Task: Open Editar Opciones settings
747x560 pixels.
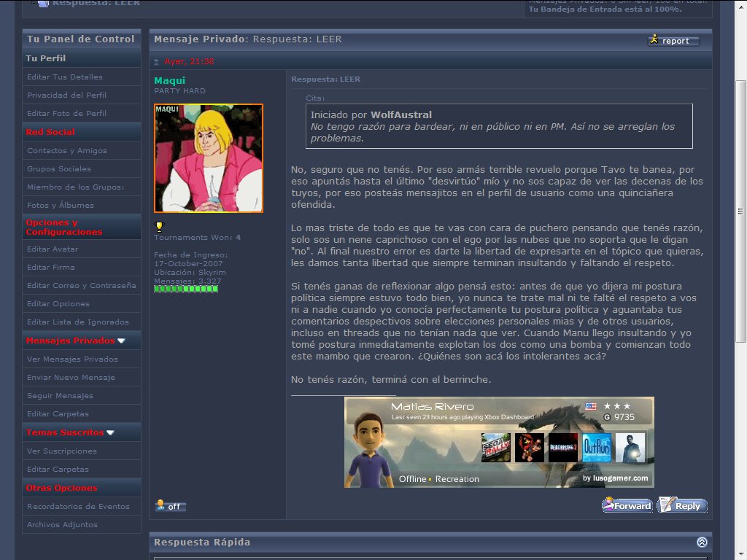Action: [x=58, y=304]
